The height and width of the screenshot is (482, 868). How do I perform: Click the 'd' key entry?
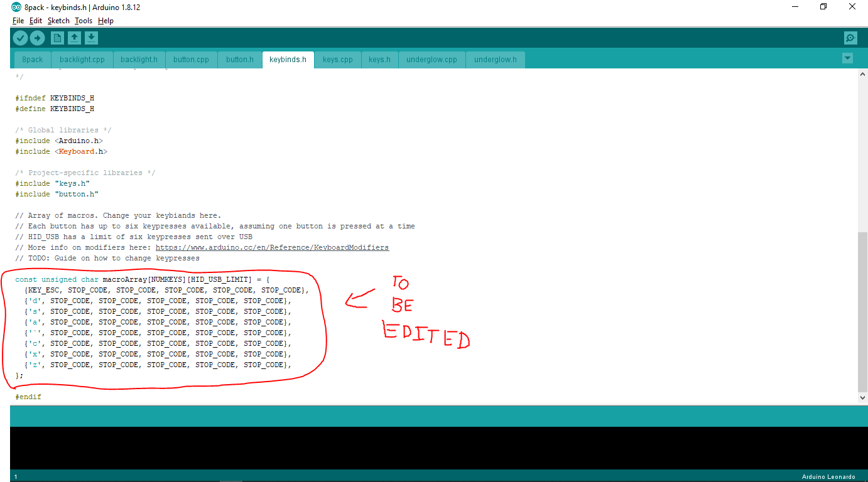point(35,301)
